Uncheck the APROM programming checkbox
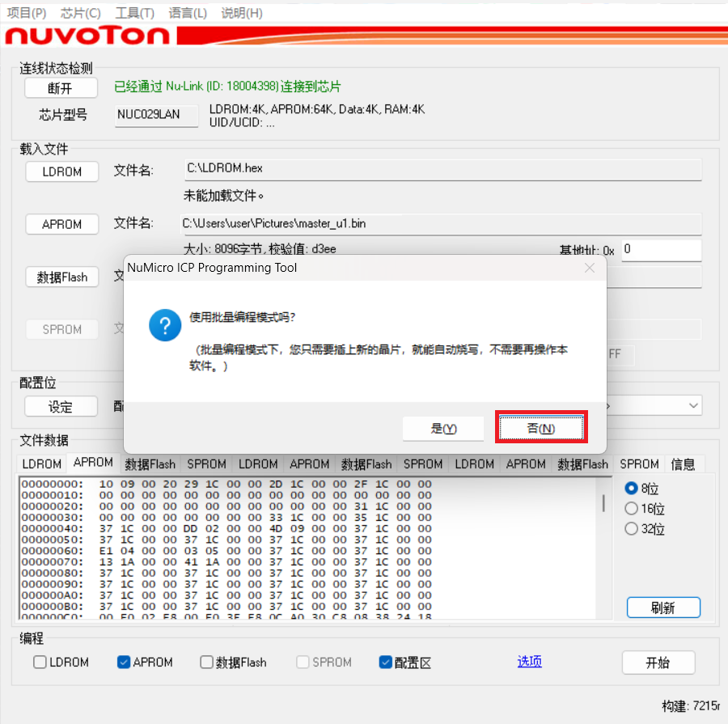 click(124, 663)
